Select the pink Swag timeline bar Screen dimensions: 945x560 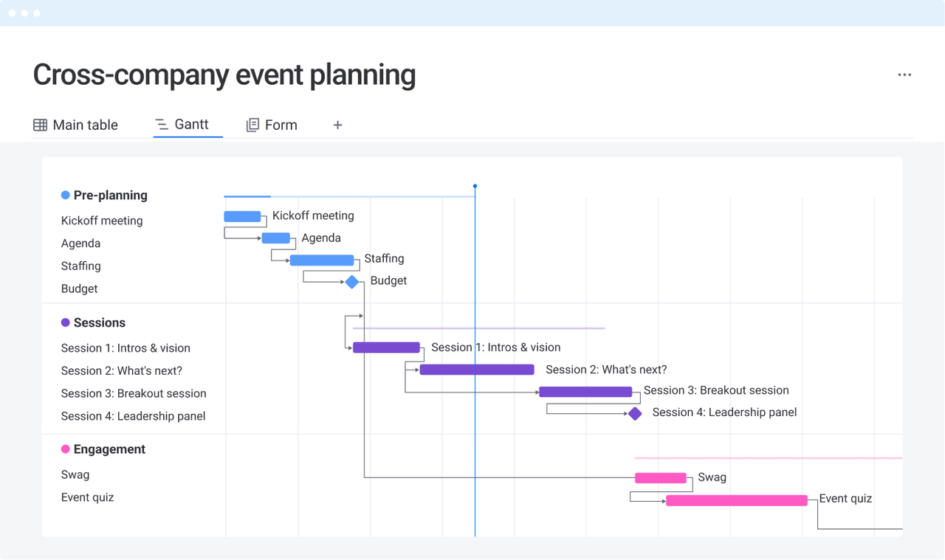point(661,478)
